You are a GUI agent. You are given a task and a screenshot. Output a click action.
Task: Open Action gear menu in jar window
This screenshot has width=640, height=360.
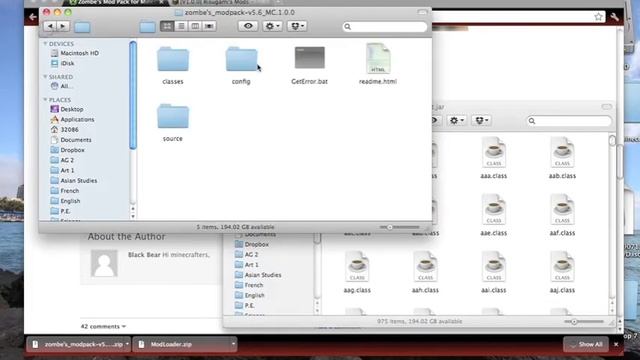pyautogui.click(x=457, y=120)
